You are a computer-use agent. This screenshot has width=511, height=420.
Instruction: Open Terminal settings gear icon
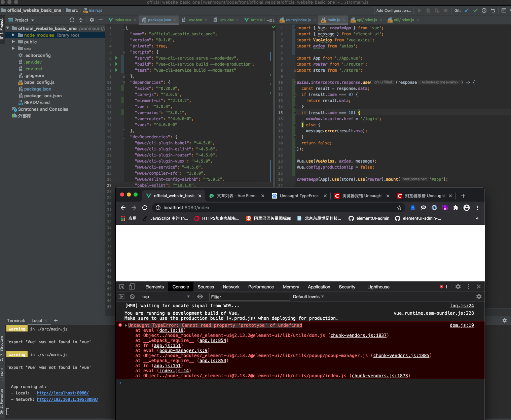click(x=504, y=320)
